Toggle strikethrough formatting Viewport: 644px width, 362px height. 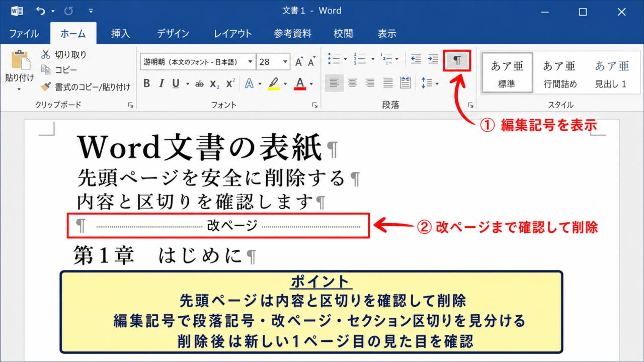point(199,83)
